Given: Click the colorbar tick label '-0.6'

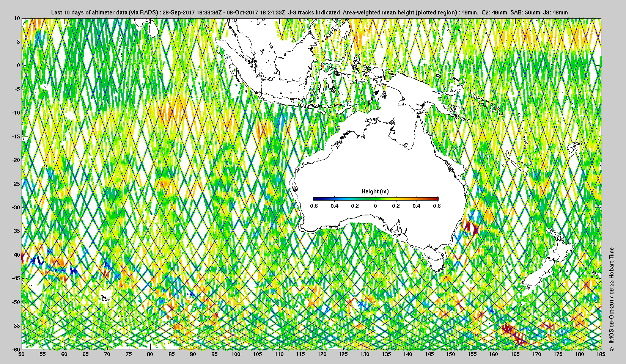Looking at the screenshot, I should pyautogui.click(x=313, y=206).
